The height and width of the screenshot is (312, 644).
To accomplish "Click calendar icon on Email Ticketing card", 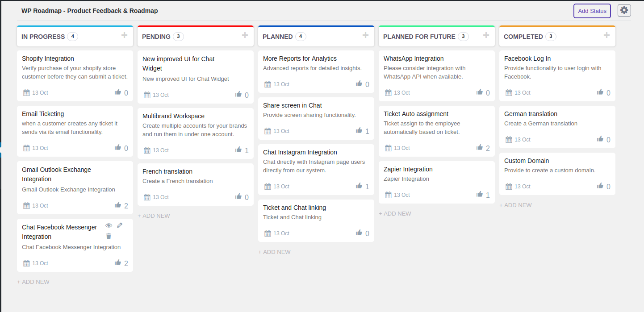I will pos(26,148).
